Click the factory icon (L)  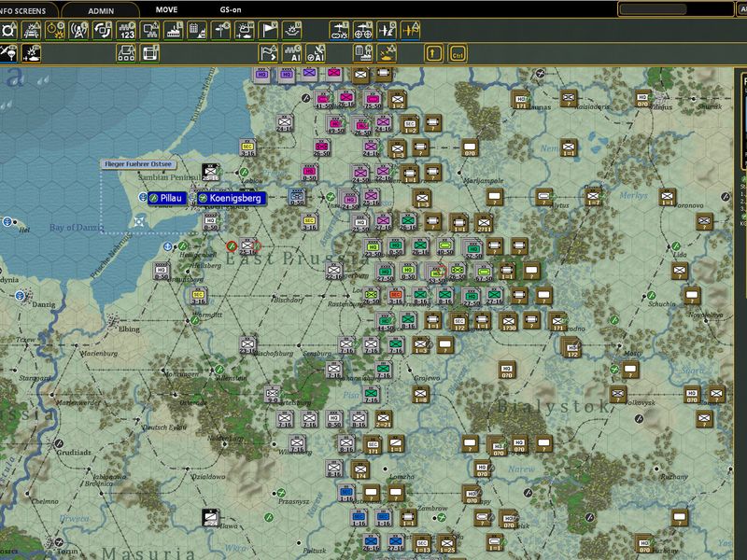point(173,31)
